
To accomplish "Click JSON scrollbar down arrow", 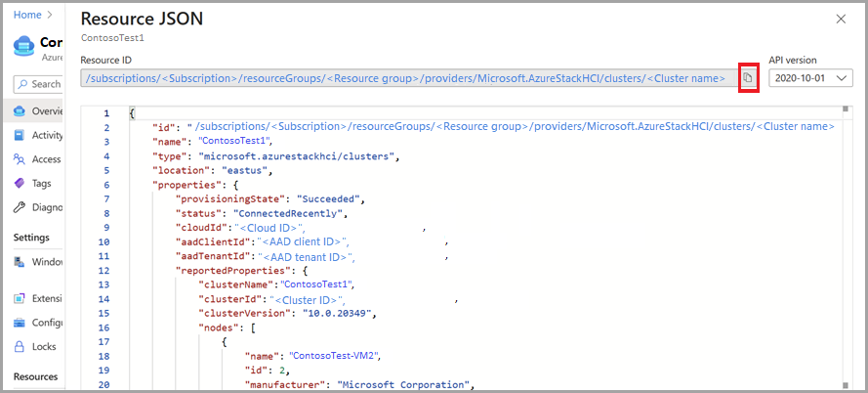I will (x=845, y=384).
